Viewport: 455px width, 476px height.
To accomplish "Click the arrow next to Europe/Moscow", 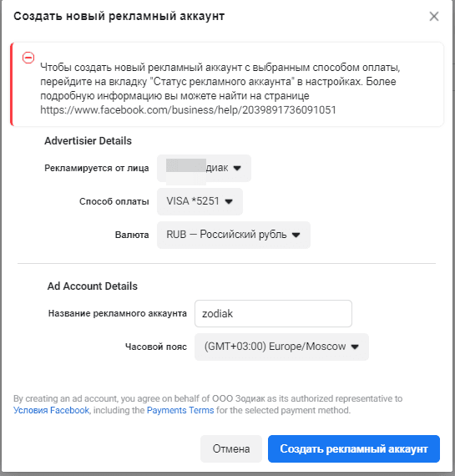I will [355, 347].
